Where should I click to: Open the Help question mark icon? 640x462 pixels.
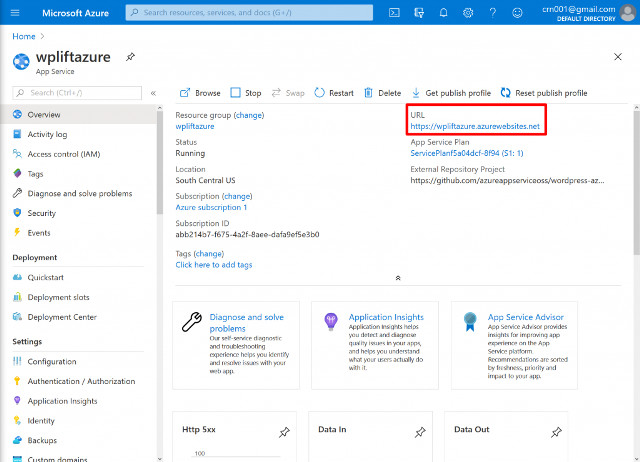493,13
